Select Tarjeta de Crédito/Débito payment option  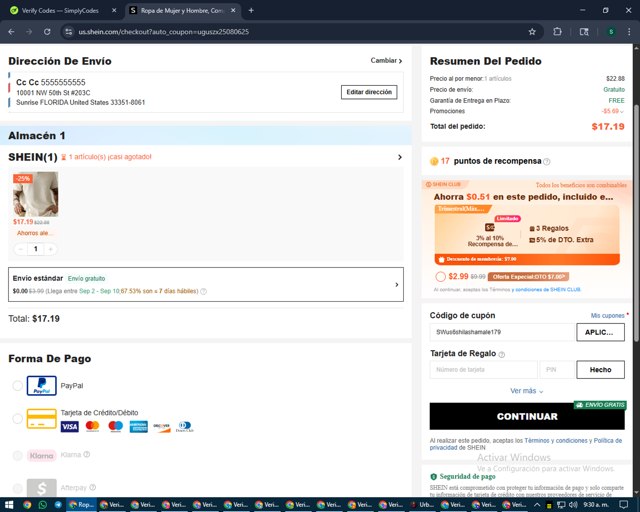[18, 419]
